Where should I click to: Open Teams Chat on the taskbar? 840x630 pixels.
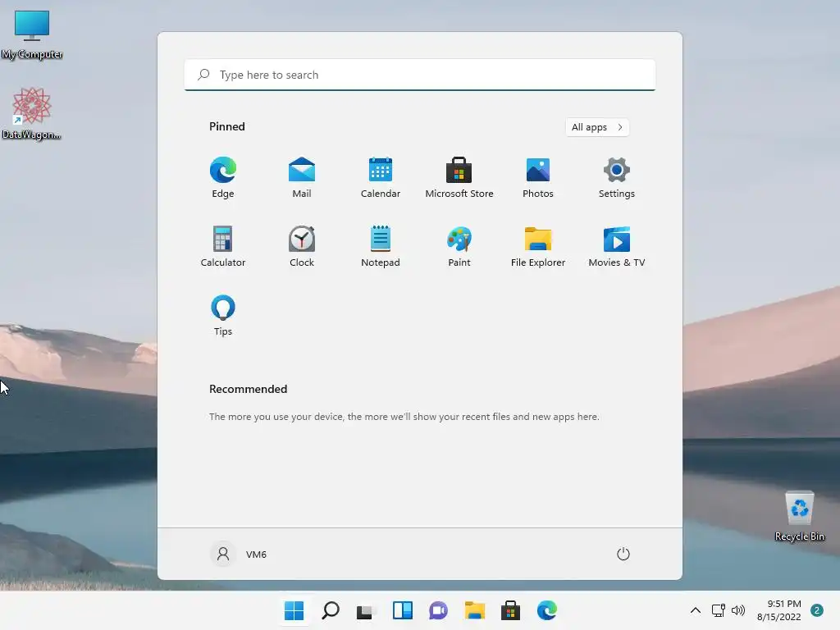tap(438, 610)
